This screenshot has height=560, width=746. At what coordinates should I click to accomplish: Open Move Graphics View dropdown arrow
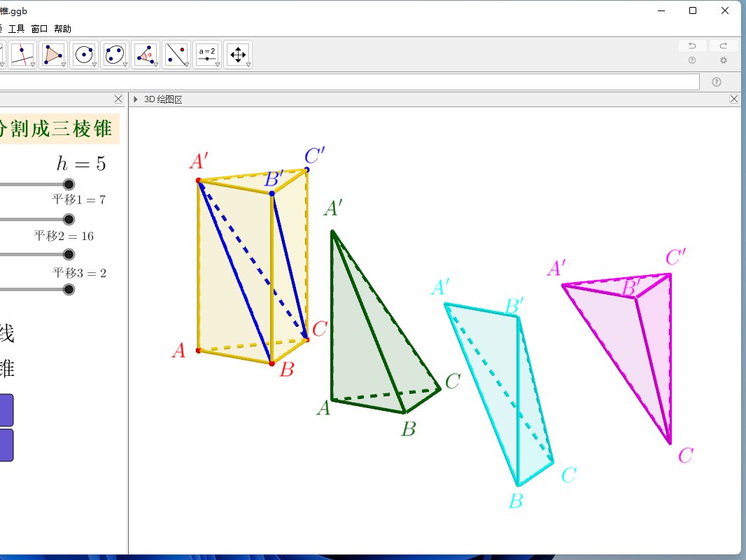(x=248, y=64)
